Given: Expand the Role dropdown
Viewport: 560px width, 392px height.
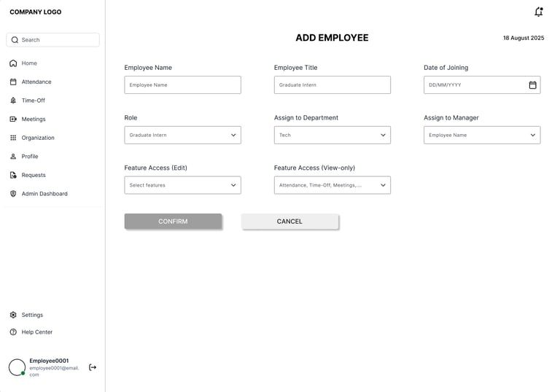Looking at the screenshot, I should [182, 135].
